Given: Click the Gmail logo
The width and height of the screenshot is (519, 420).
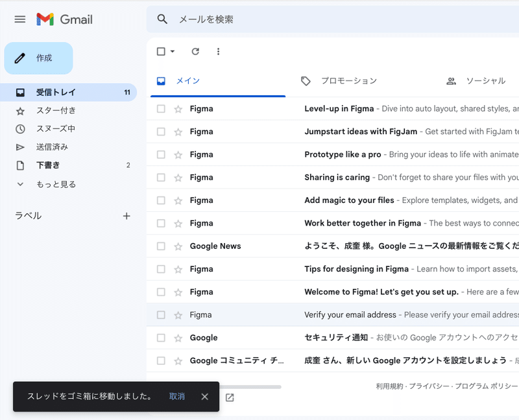Looking at the screenshot, I should point(64,19).
